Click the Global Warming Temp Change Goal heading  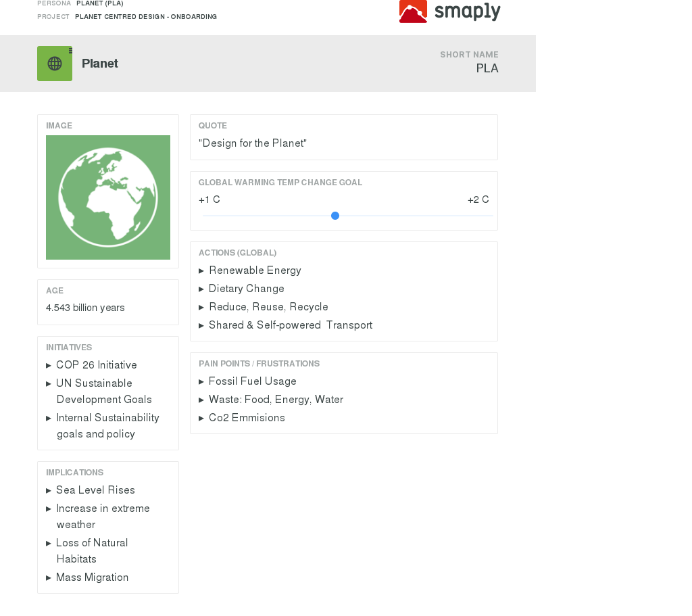click(280, 183)
